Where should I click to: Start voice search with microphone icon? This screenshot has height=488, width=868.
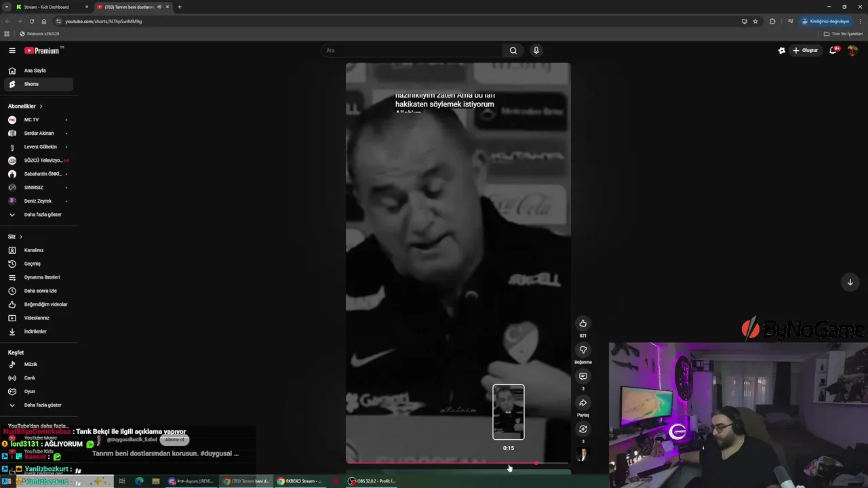(x=536, y=51)
